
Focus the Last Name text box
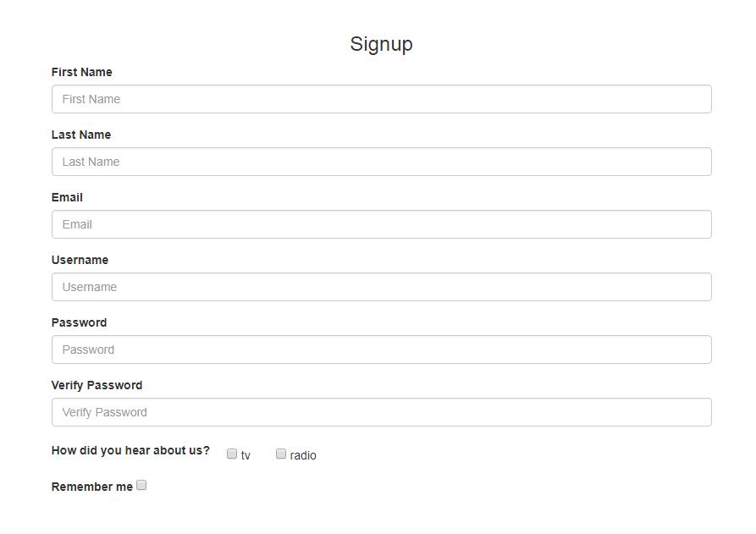[x=381, y=162]
